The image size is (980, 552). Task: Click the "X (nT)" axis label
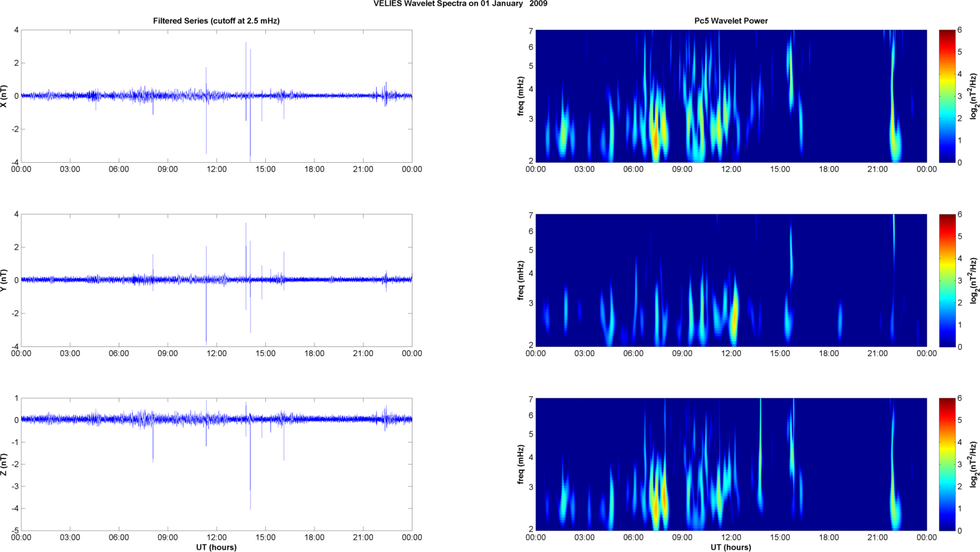coord(5,96)
